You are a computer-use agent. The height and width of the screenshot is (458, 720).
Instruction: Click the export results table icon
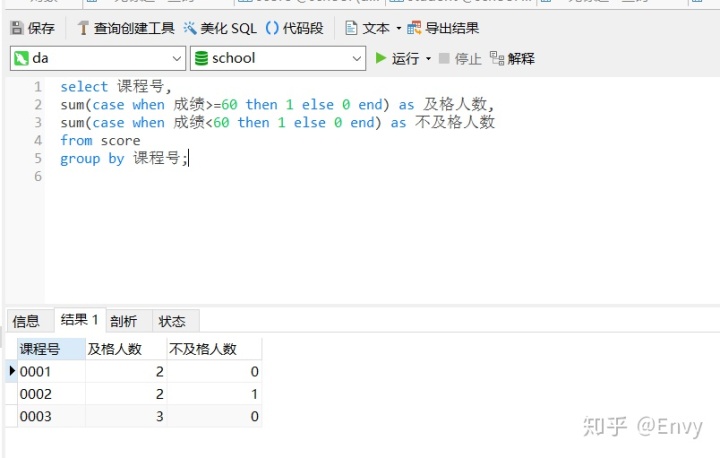[x=414, y=28]
